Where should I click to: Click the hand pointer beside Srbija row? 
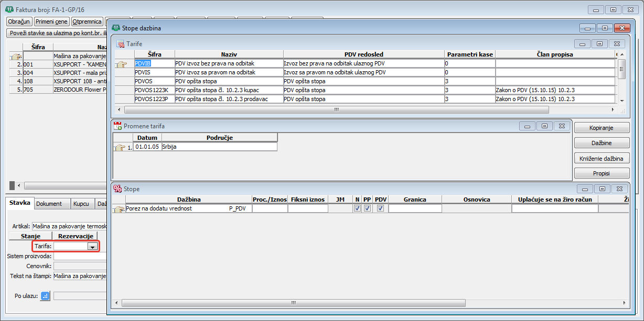[x=120, y=148]
